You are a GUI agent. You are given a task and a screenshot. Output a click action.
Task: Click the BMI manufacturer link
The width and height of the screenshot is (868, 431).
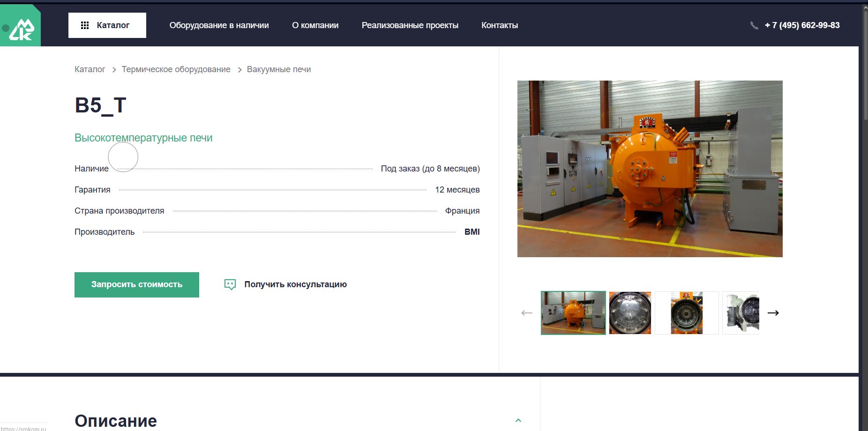click(472, 232)
